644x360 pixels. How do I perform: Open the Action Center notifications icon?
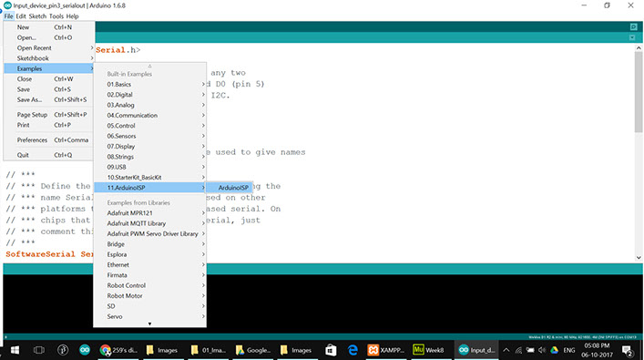628,350
